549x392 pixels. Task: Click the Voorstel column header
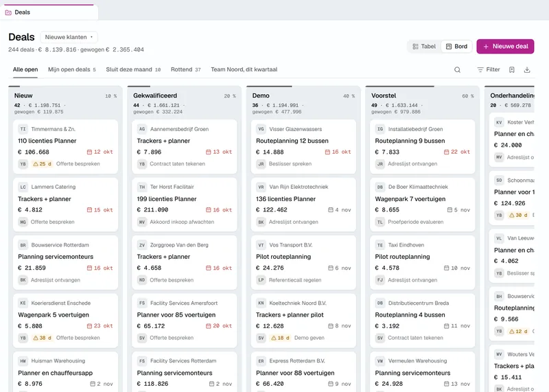tap(384, 95)
